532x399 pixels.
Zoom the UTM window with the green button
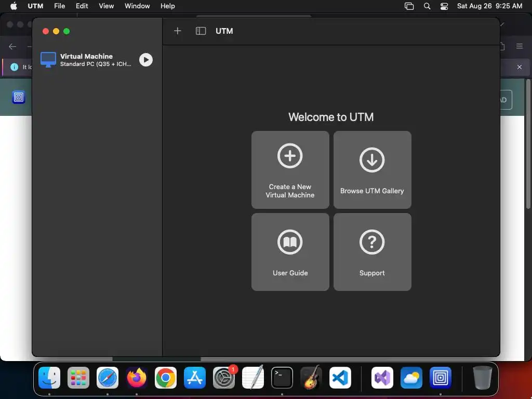[x=66, y=31]
